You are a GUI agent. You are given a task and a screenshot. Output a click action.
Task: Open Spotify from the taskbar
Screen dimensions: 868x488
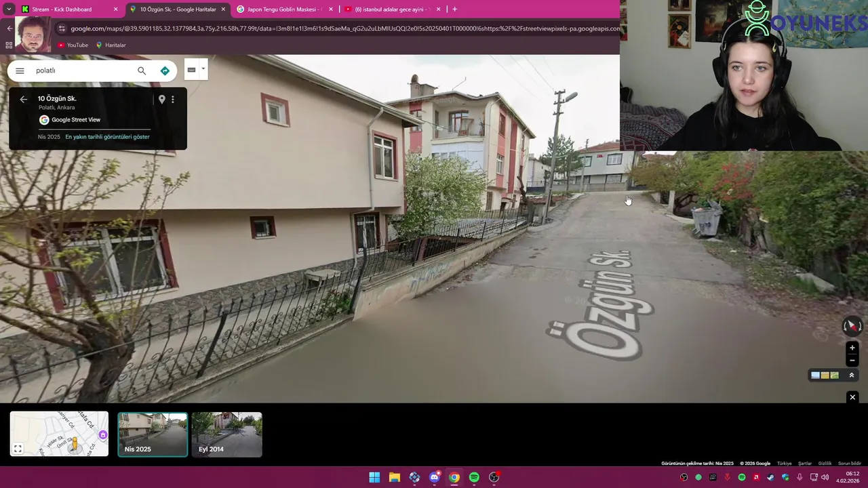click(x=474, y=477)
